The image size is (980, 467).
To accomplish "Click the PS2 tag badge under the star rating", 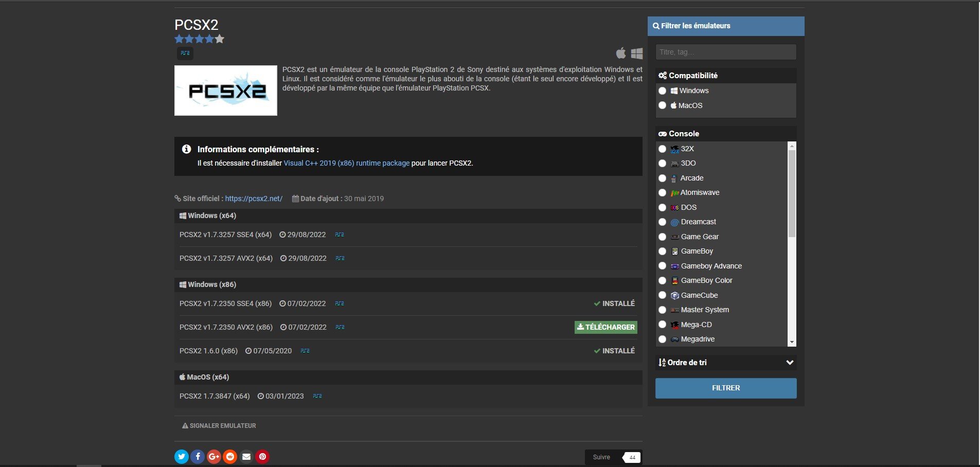I will pyautogui.click(x=185, y=53).
